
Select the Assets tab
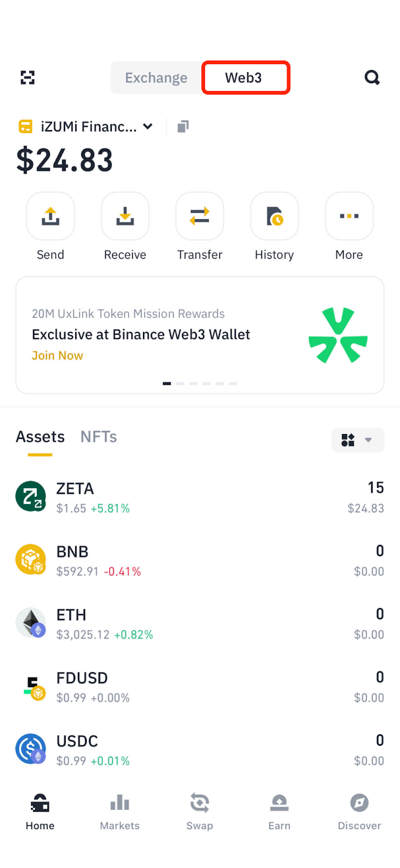coord(40,437)
